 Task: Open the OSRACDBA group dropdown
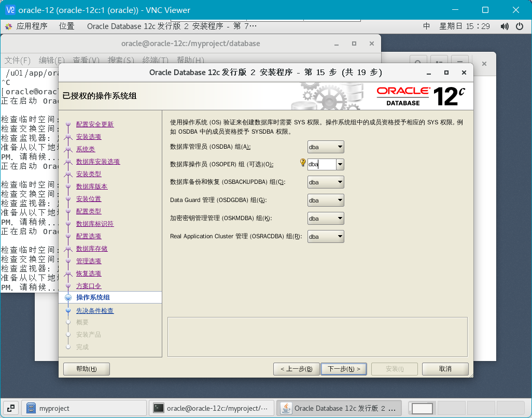tap(326, 237)
